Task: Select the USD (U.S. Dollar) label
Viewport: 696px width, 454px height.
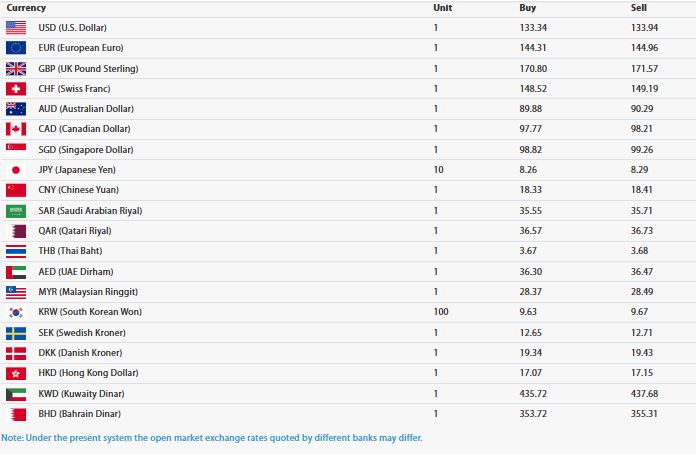Action: pyautogui.click(x=73, y=27)
